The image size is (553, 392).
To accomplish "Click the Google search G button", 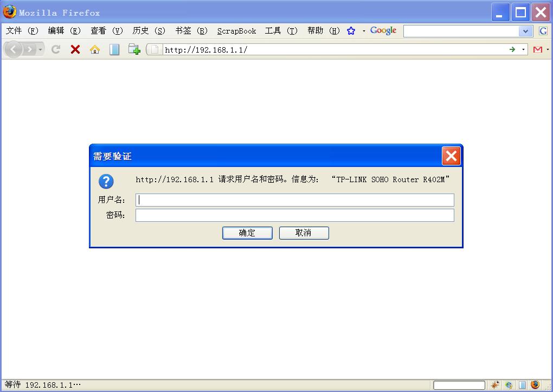I will point(543,31).
